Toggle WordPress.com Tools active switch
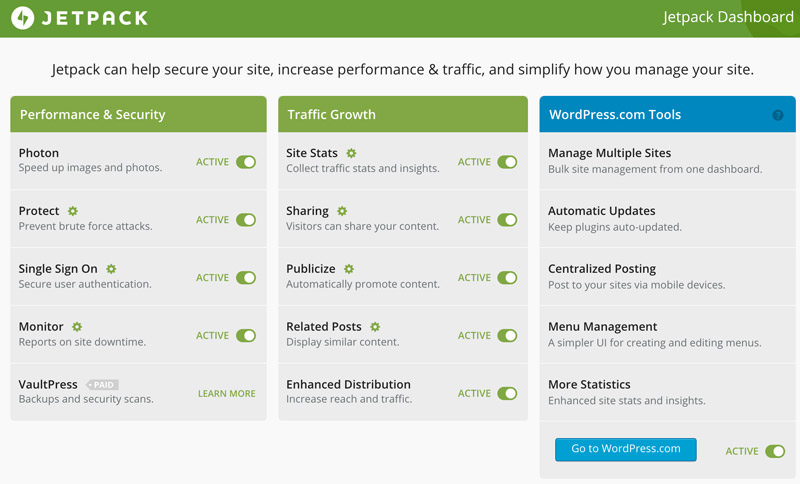800x484 pixels. [x=775, y=451]
